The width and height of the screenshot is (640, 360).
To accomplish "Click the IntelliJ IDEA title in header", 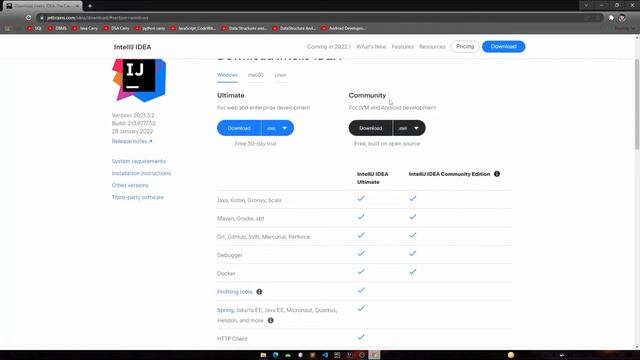I will [132, 47].
